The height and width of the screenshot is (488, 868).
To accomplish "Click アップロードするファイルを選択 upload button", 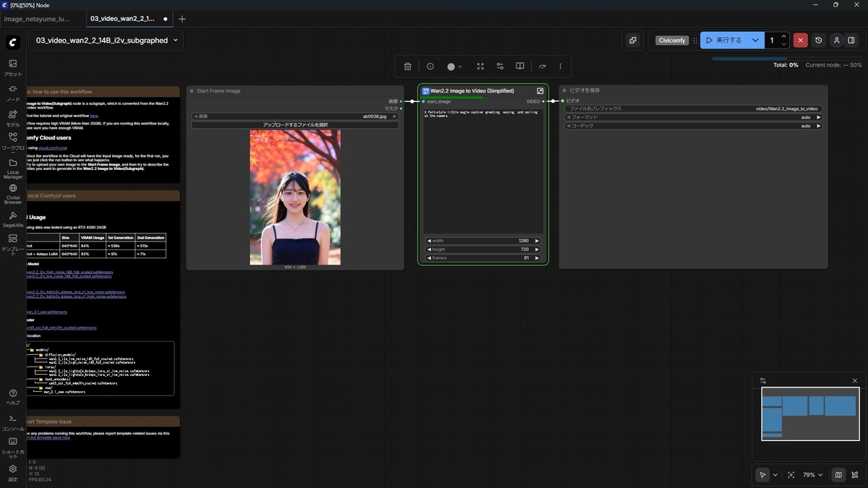I will (x=295, y=124).
